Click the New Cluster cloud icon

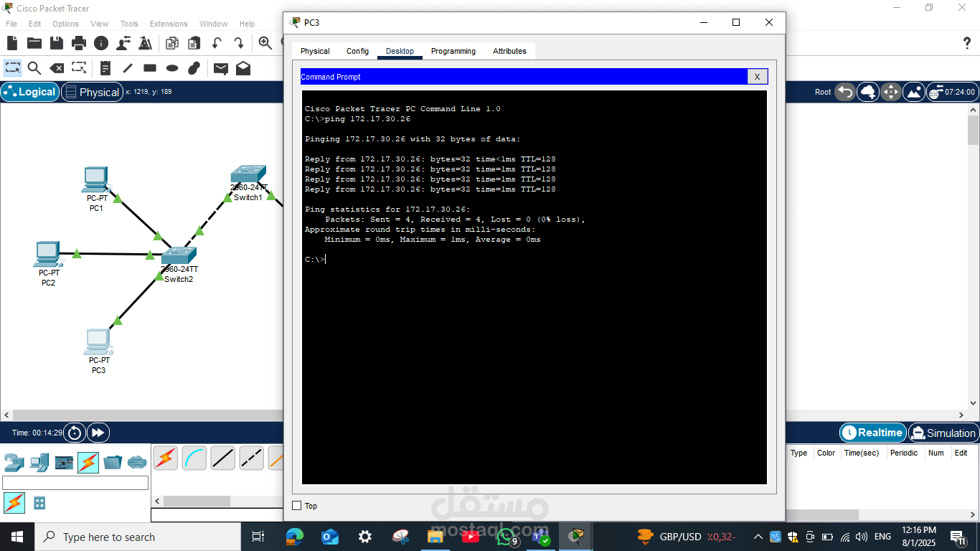[x=868, y=92]
